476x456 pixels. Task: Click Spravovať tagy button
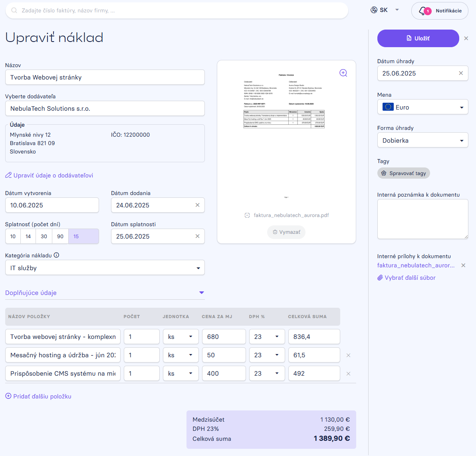pos(404,173)
